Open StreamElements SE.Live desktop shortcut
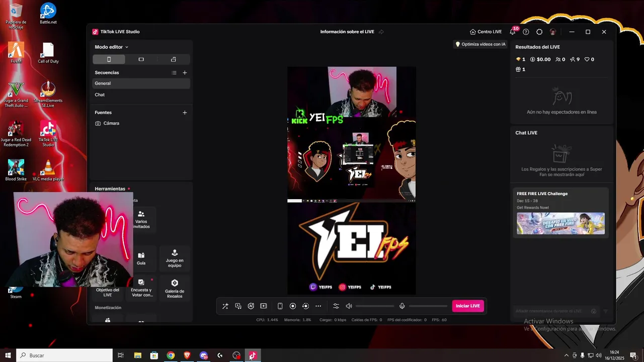This screenshot has width=644, height=362. click(x=48, y=95)
